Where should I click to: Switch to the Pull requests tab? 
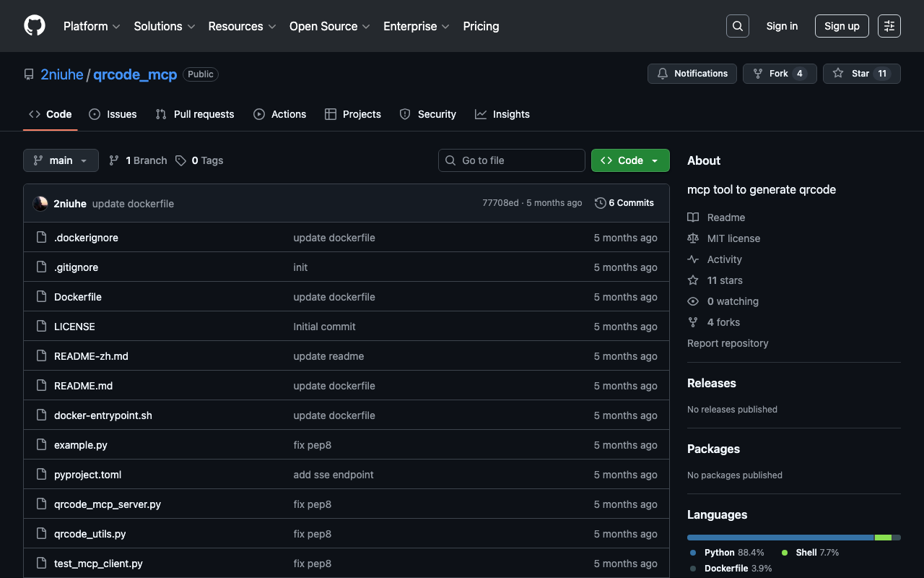pyautogui.click(x=195, y=114)
